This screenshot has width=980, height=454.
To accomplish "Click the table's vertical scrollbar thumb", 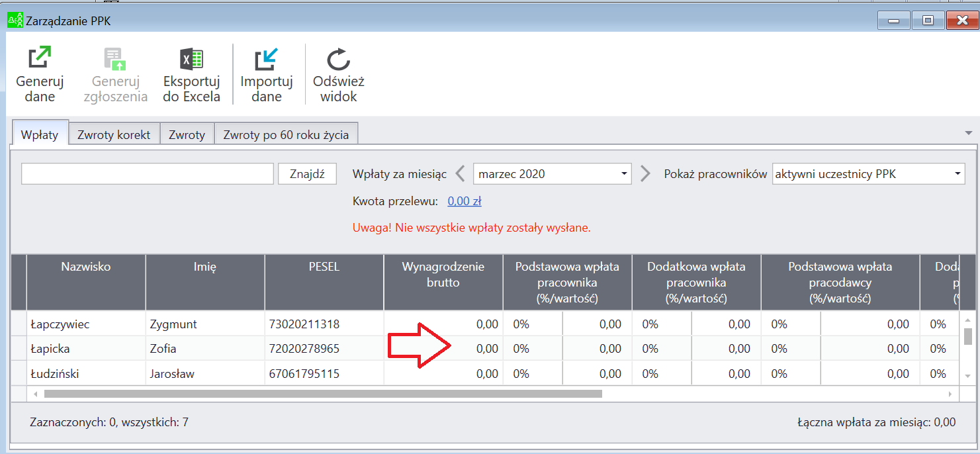I will tap(968, 336).
